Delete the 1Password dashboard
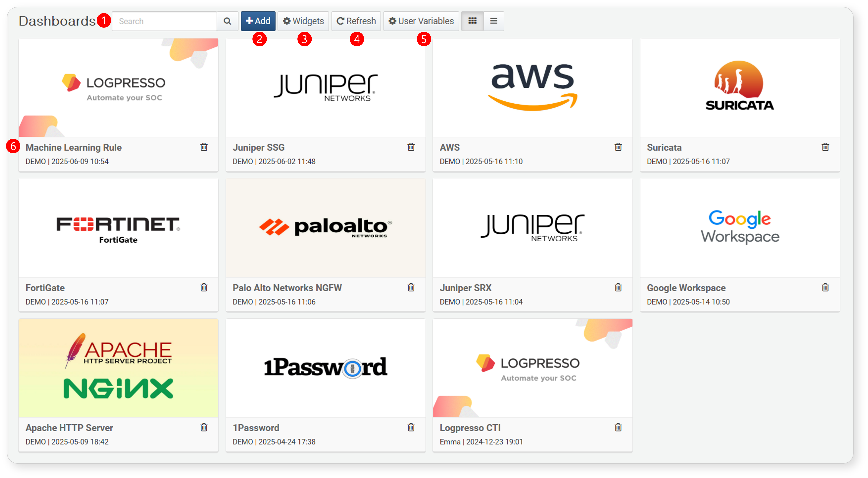 411,427
